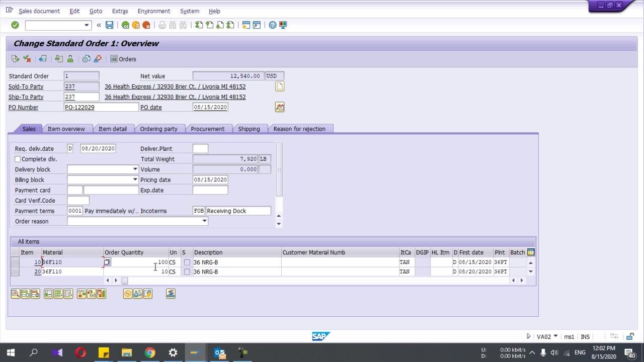644x362 pixels.
Task: Open Customize Local Layout monitor icon
Action: point(283,25)
